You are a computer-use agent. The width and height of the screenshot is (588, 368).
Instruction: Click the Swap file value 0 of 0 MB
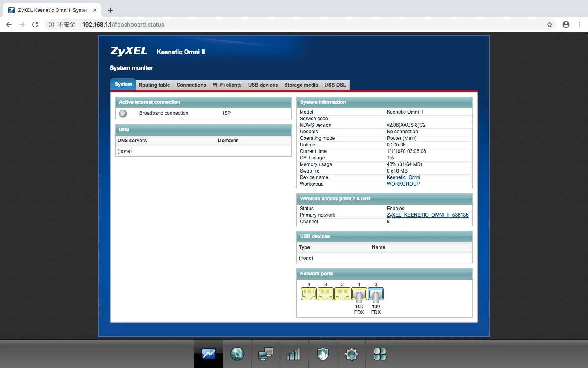pyautogui.click(x=397, y=171)
